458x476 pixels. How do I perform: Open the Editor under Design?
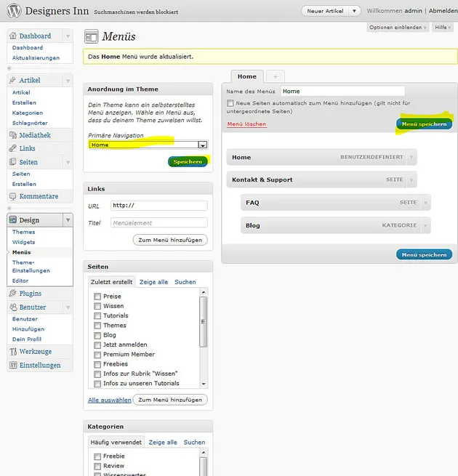point(20,281)
